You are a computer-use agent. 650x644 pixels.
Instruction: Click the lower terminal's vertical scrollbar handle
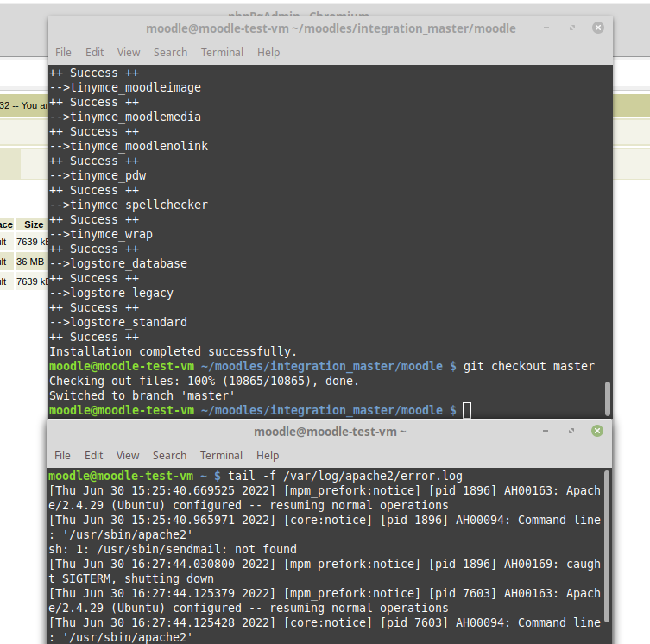607,546
